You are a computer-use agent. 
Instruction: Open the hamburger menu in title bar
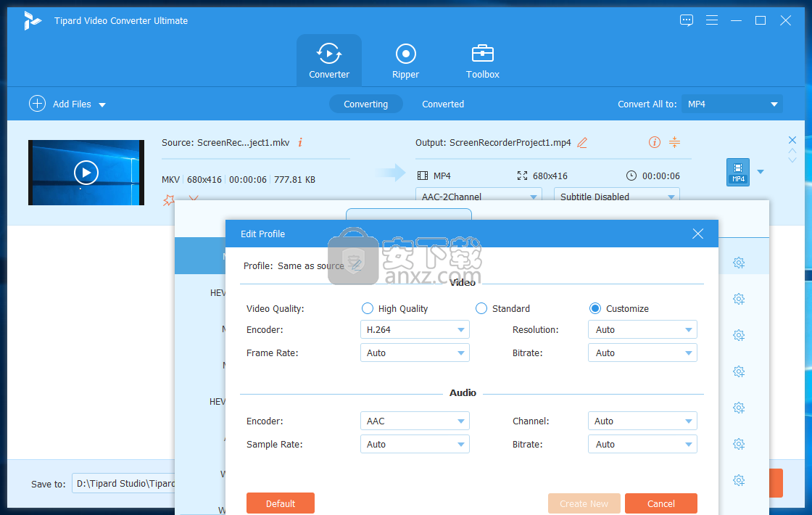[x=711, y=20]
